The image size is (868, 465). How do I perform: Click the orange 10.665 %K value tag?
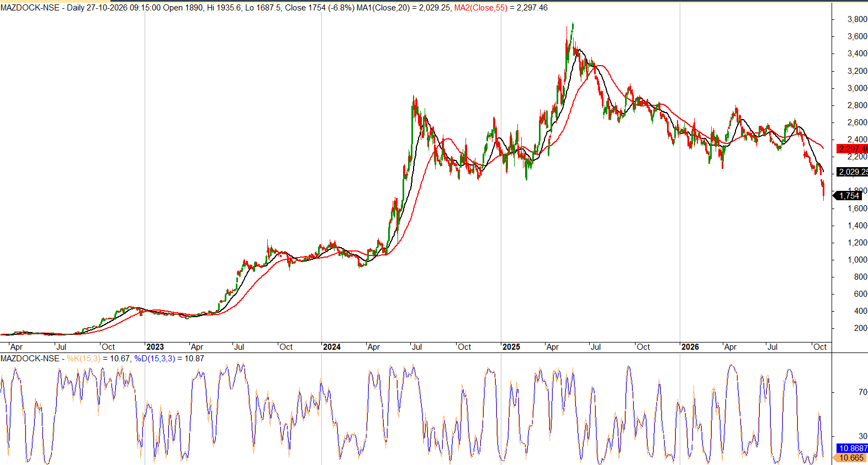[850, 458]
